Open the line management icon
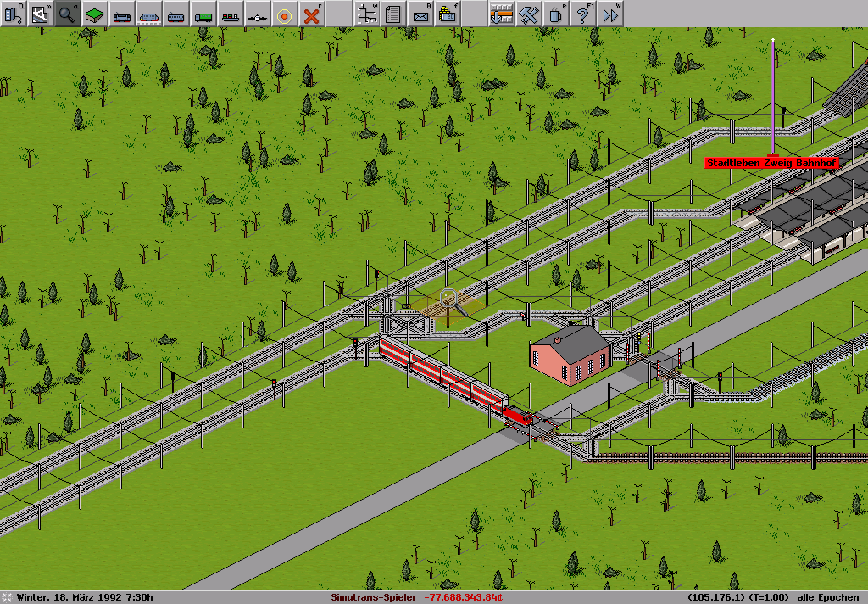The image size is (868, 604). [366, 14]
